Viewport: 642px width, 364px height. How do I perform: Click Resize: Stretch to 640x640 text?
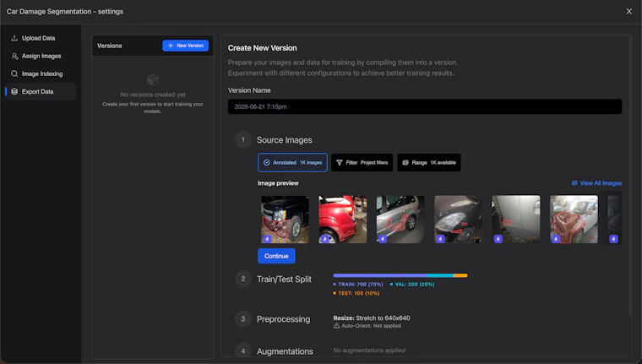point(372,318)
